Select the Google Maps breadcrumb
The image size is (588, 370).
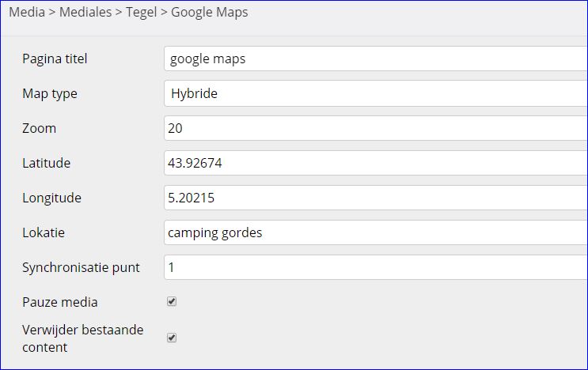(x=209, y=13)
